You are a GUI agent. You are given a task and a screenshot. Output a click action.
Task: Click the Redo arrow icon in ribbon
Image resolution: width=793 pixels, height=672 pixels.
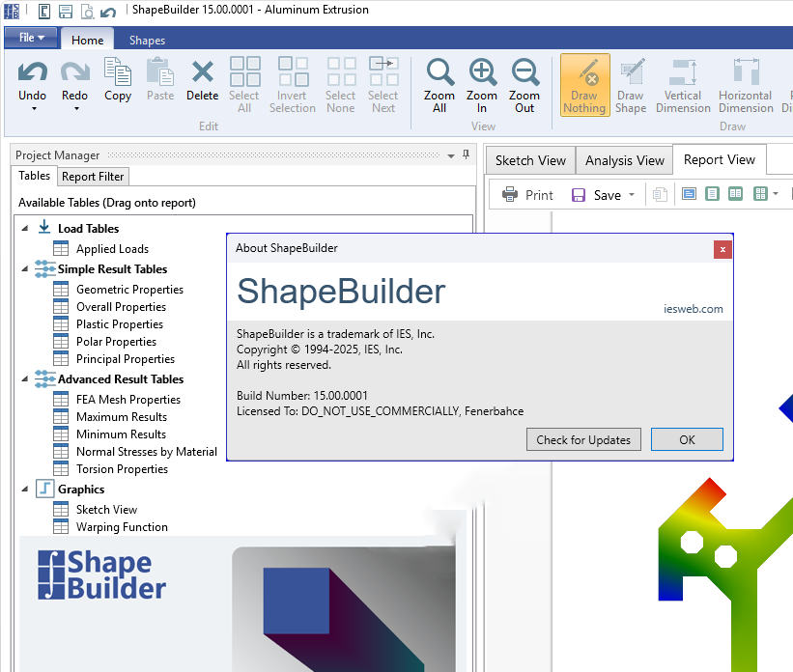[x=74, y=71]
